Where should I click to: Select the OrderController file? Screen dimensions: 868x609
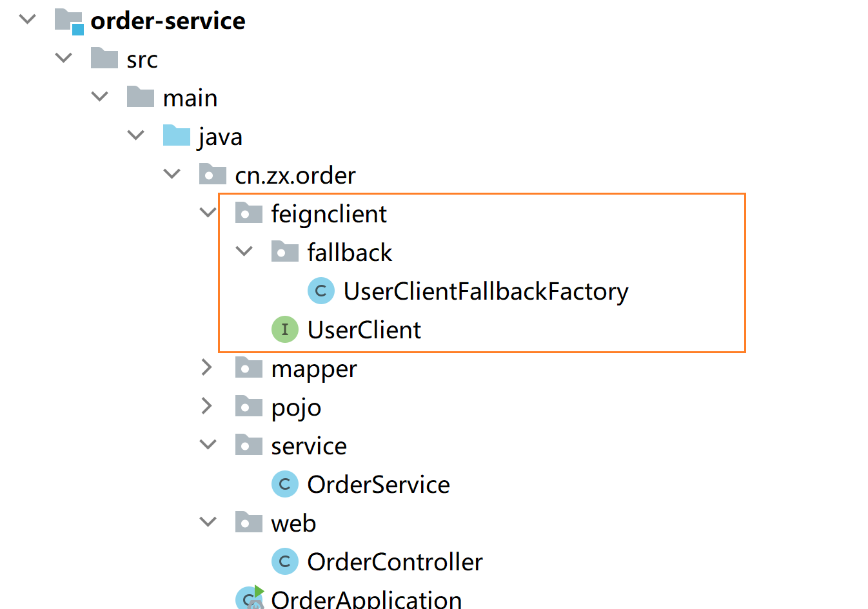395,562
